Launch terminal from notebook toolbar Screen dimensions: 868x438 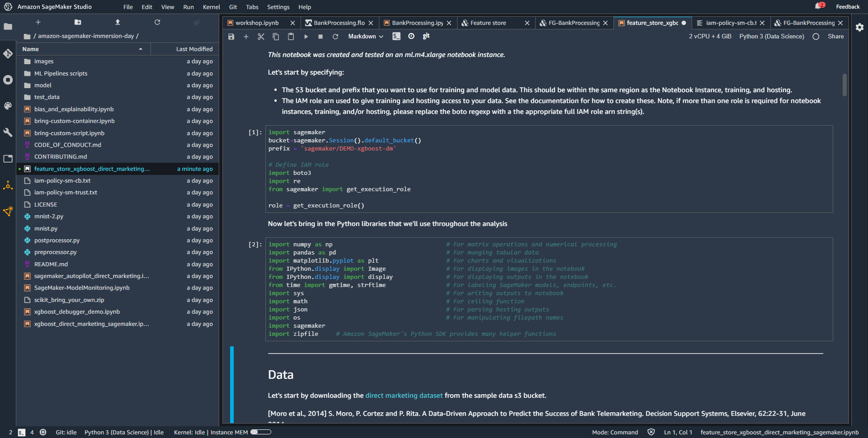[x=396, y=36]
